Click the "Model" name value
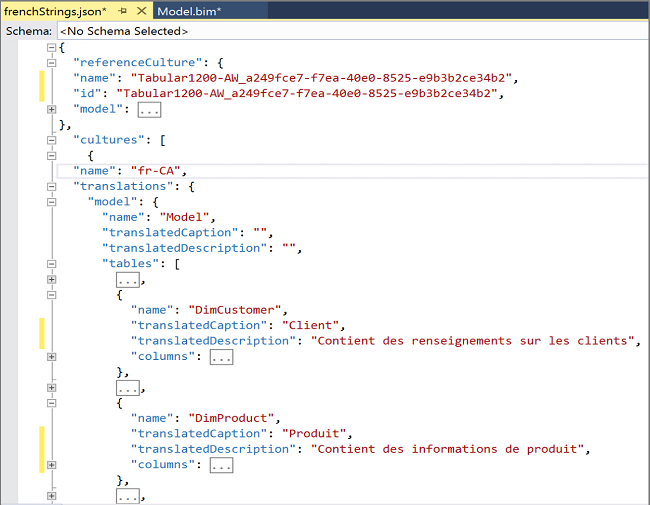The image size is (650, 505). [x=184, y=217]
